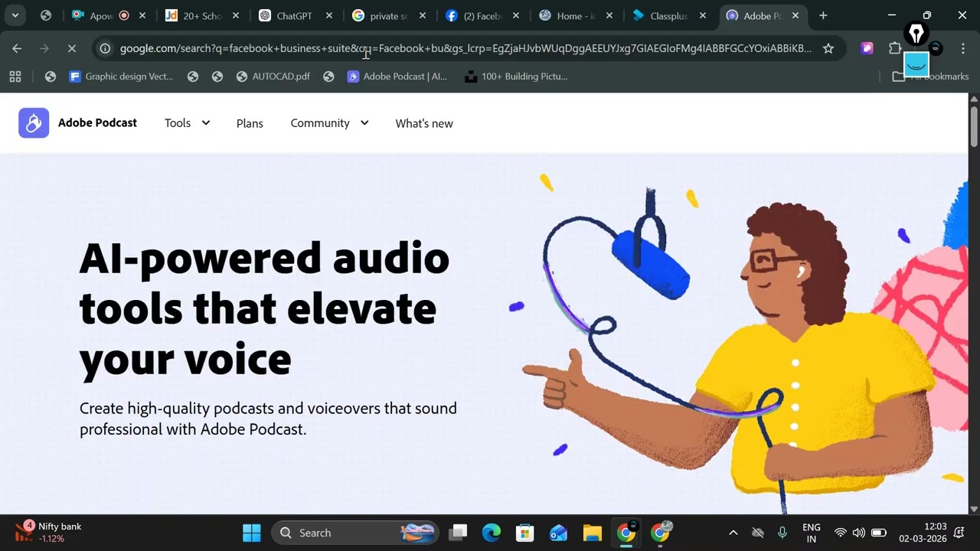The height and width of the screenshot is (551, 980).
Task: Open Microsoft Store from taskbar
Action: click(x=524, y=533)
